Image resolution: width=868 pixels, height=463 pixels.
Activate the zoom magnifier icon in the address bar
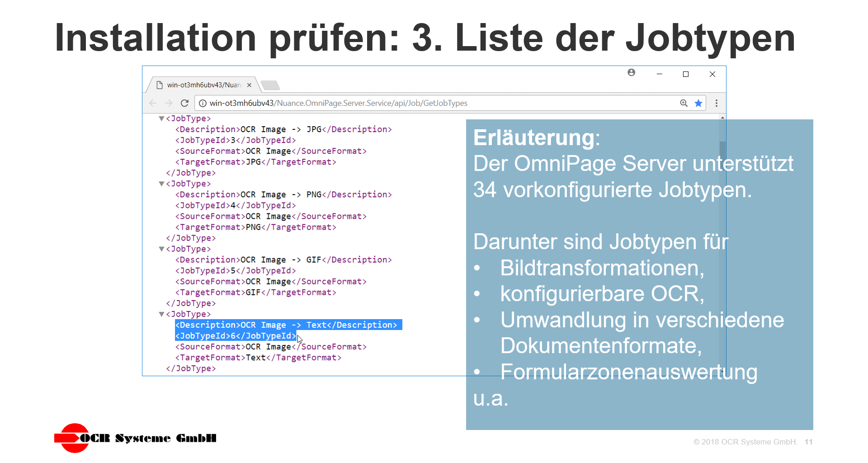point(683,103)
